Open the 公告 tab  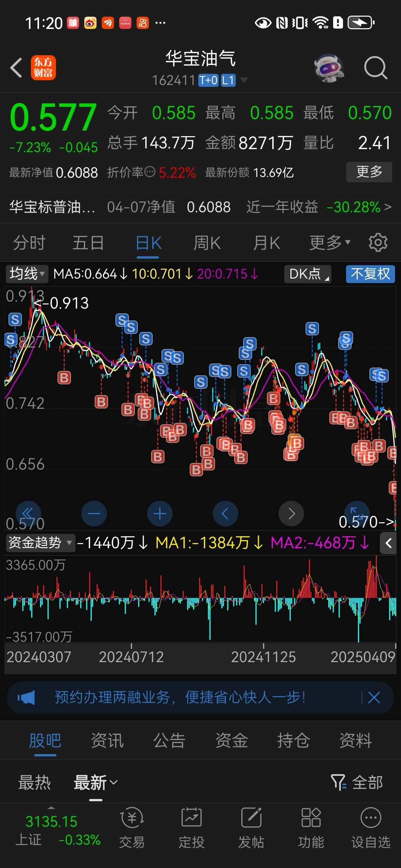(169, 741)
